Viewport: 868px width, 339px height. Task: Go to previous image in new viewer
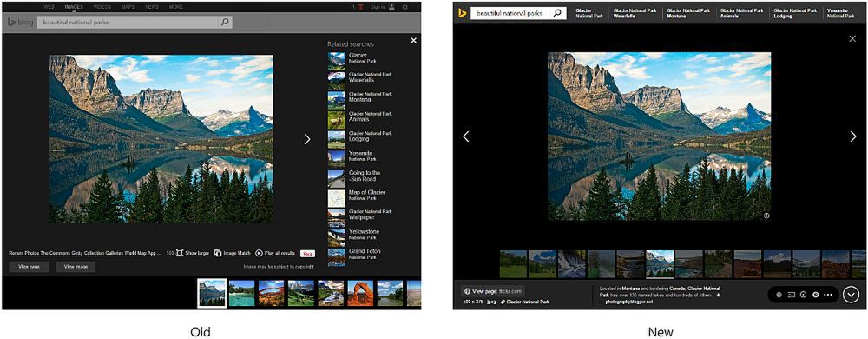click(466, 136)
